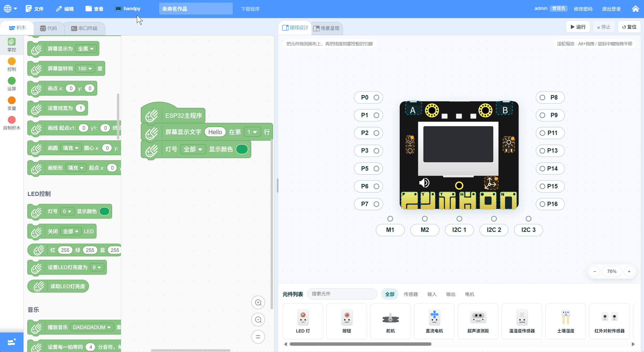The height and width of the screenshot is (352, 644).
Task: Click the 搜索元件 search field
Action: click(342, 294)
